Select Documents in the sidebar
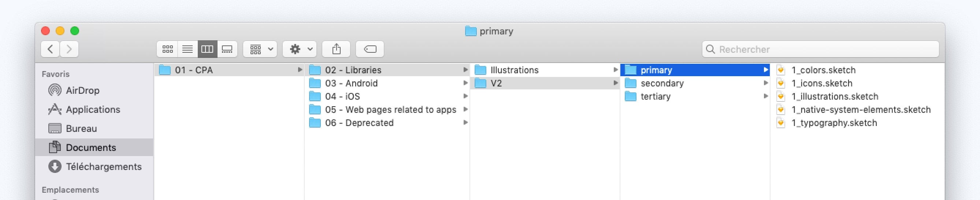980x200 pixels. (x=94, y=148)
